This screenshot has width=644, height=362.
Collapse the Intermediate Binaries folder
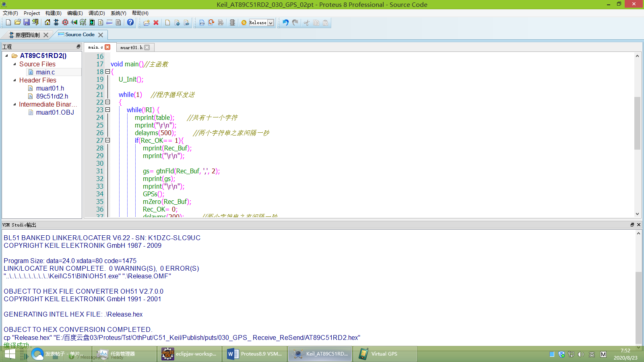click(14, 104)
